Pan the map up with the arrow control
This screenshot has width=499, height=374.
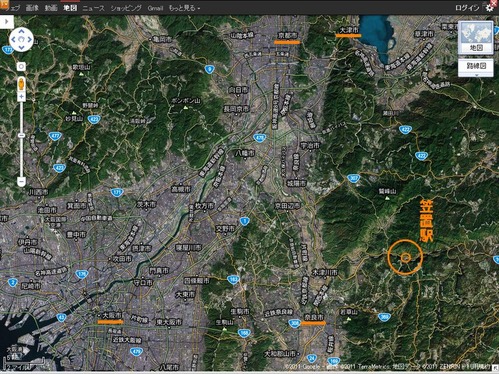pos(21,32)
